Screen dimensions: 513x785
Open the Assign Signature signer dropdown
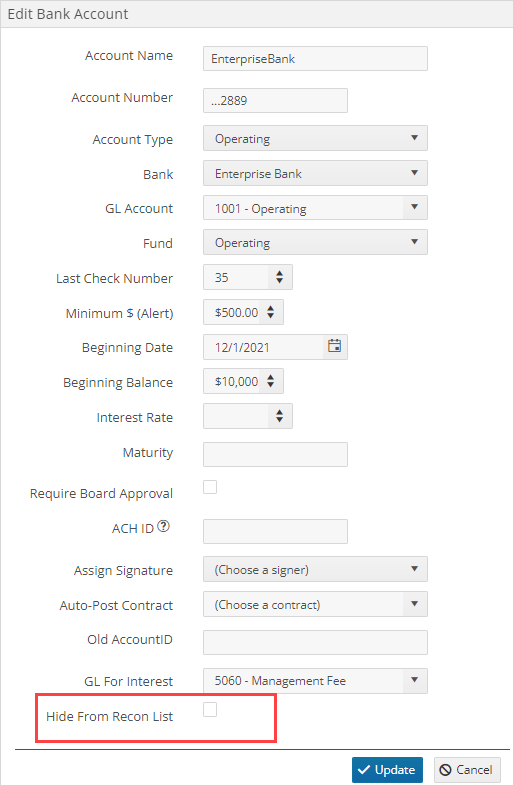pos(315,569)
